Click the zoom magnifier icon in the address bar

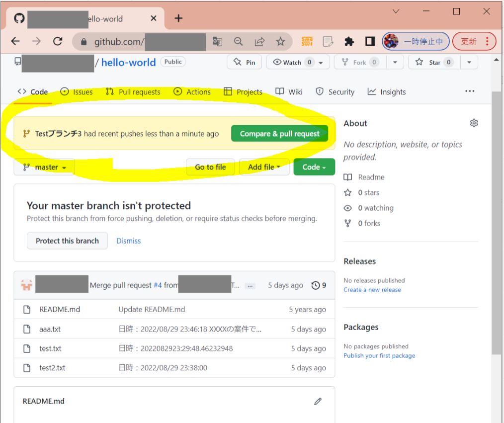(x=239, y=42)
